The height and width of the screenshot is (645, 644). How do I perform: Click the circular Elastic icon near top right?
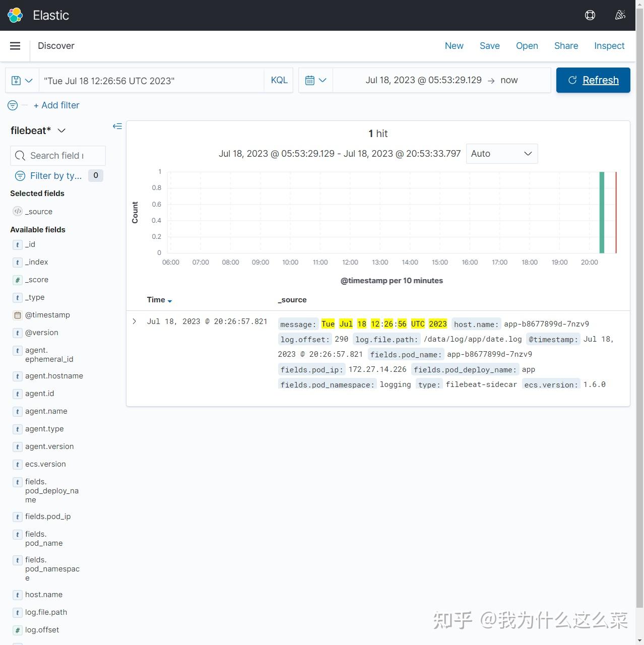(x=590, y=15)
